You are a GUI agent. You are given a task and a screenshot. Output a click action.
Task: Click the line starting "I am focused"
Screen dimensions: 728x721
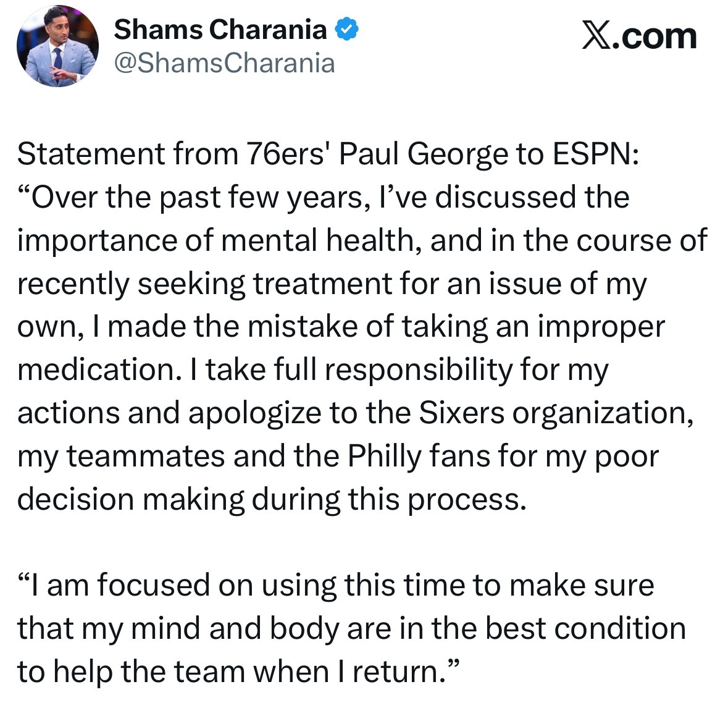336,586
